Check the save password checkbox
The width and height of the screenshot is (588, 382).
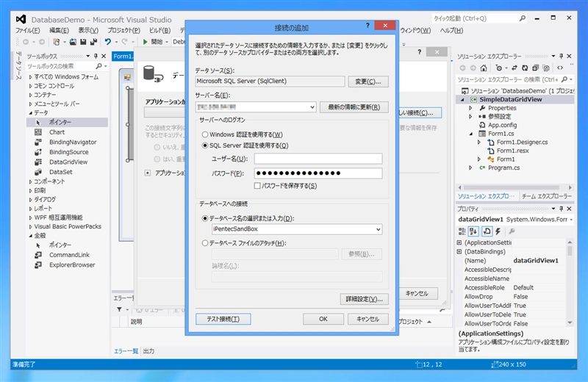tap(257, 186)
